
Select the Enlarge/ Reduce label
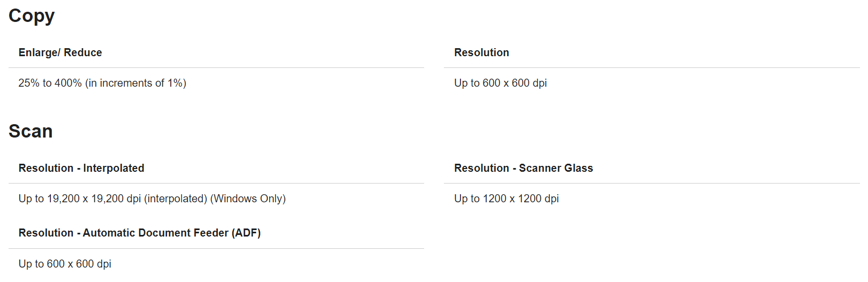click(60, 52)
